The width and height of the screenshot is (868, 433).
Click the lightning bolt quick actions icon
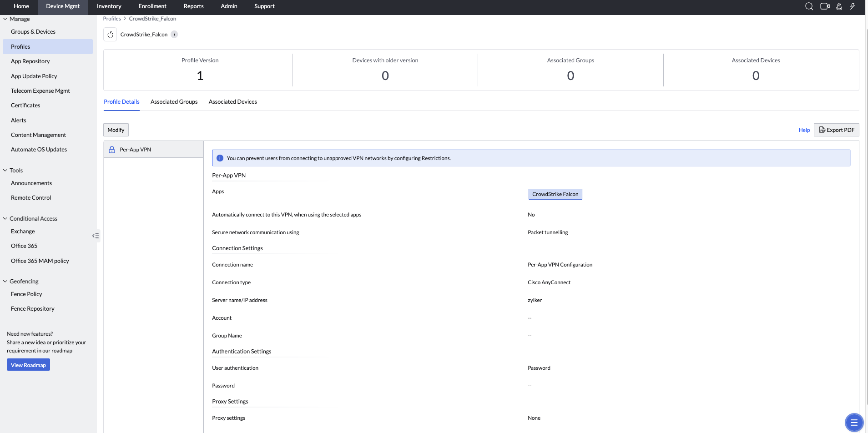[x=853, y=6]
